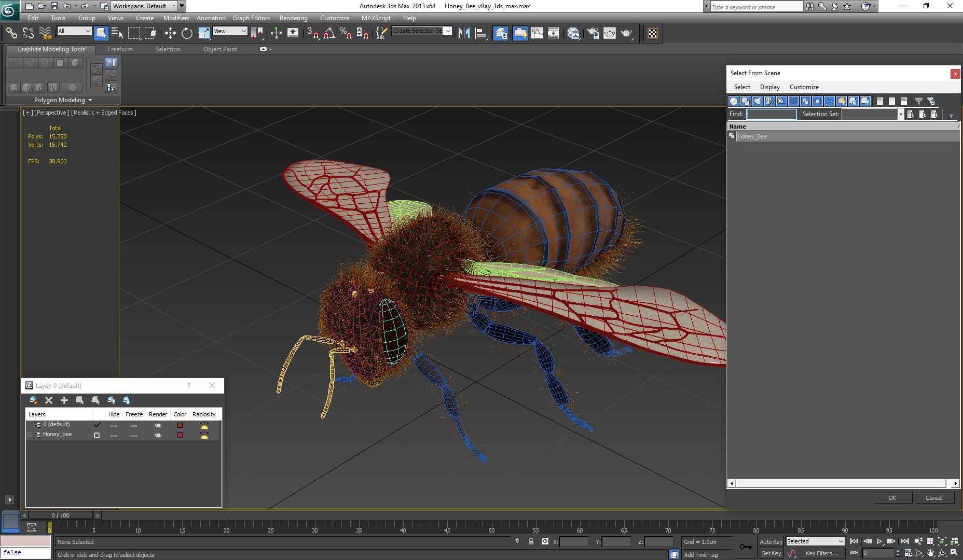The height and width of the screenshot is (560, 963).
Task: Click OK in Select From Scene dialog
Action: click(892, 498)
